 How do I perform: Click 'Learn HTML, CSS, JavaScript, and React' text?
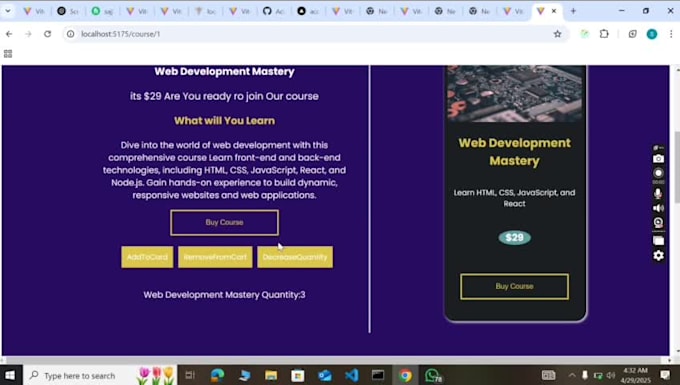(x=514, y=198)
